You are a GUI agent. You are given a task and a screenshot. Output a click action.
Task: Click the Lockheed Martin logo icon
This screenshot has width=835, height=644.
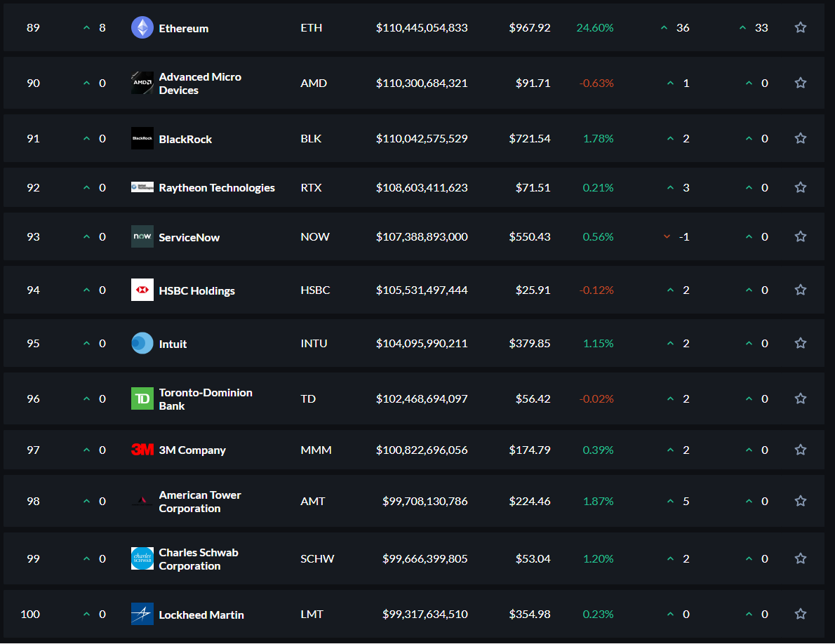point(142,614)
